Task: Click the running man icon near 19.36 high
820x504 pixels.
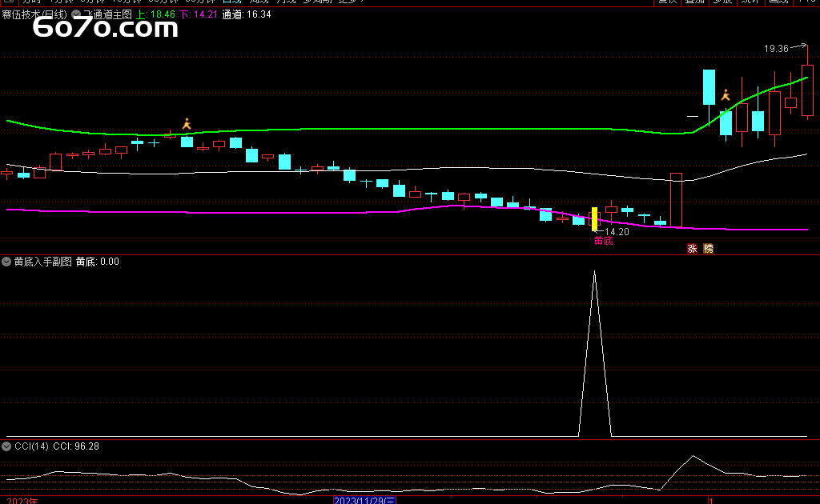Action: (726, 95)
